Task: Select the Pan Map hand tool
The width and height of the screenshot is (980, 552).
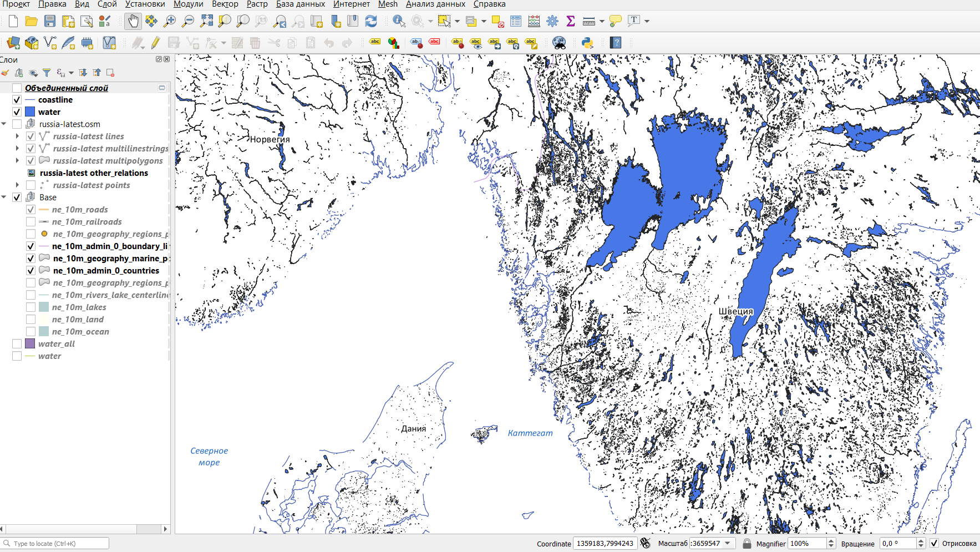Action: [133, 21]
